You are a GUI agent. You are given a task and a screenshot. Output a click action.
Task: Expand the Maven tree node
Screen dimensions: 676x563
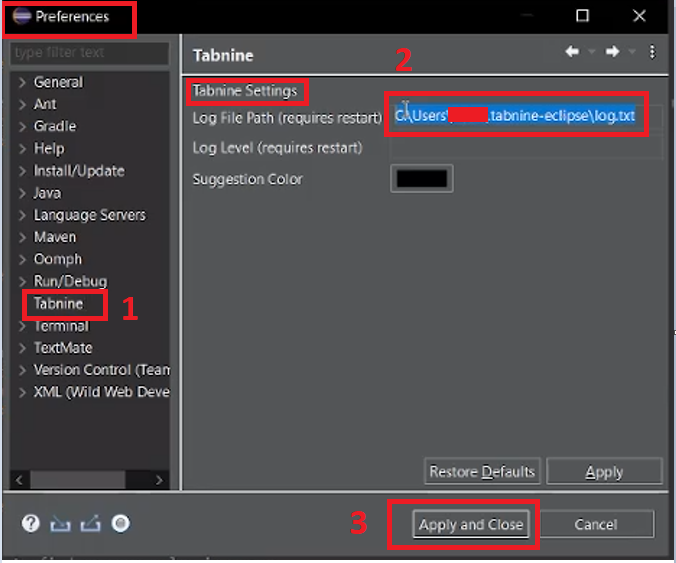tap(22, 237)
